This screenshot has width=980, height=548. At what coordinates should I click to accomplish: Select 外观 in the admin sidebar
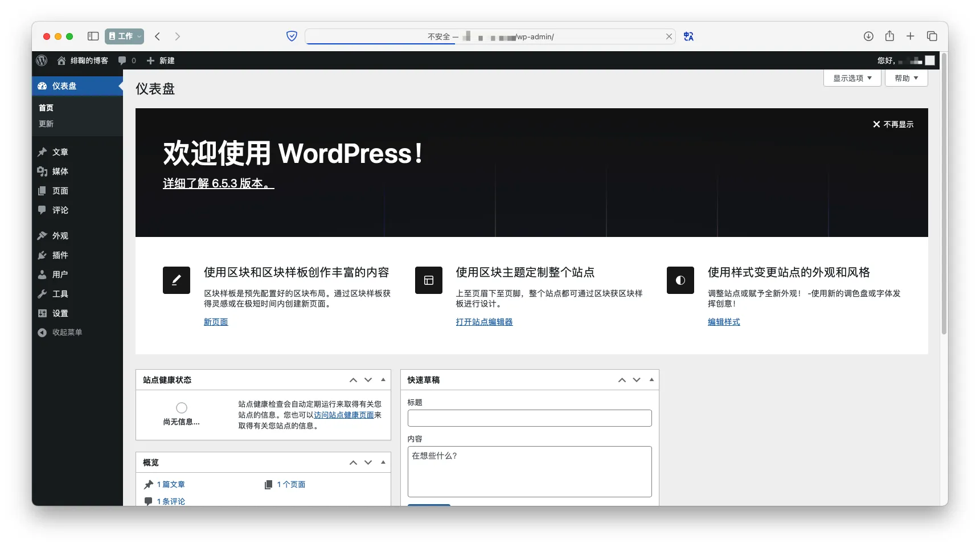click(60, 236)
